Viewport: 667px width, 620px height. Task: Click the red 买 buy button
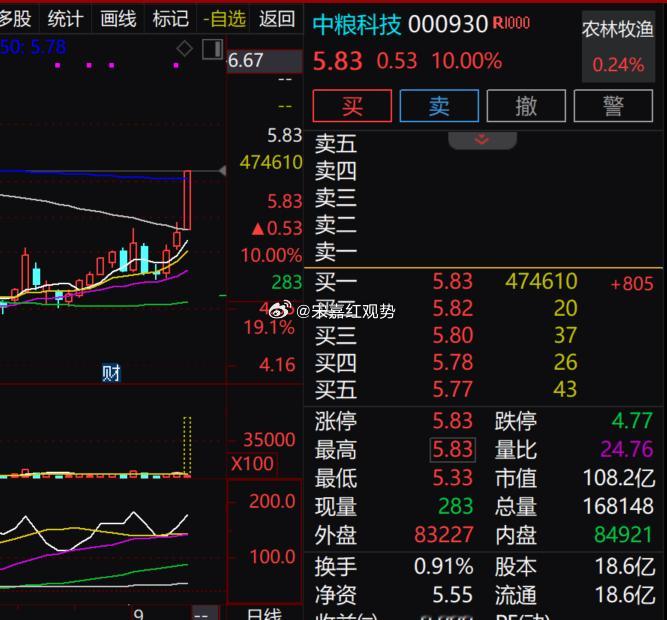click(352, 106)
